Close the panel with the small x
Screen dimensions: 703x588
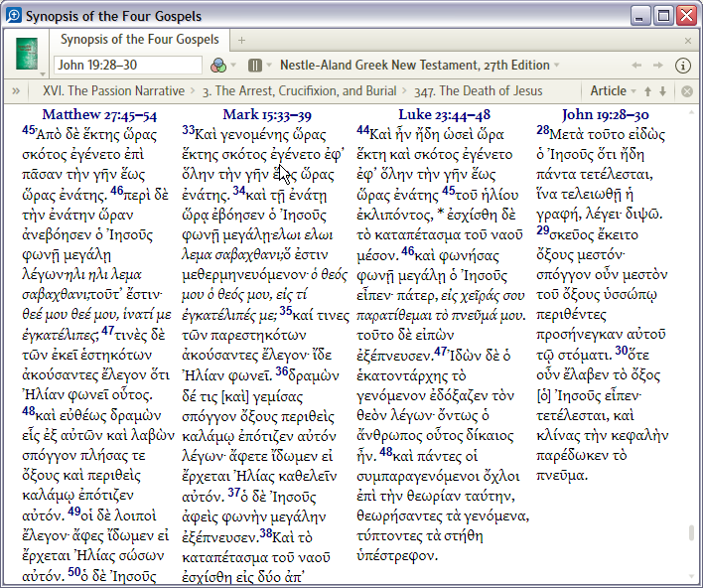click(x=688, y=42)
